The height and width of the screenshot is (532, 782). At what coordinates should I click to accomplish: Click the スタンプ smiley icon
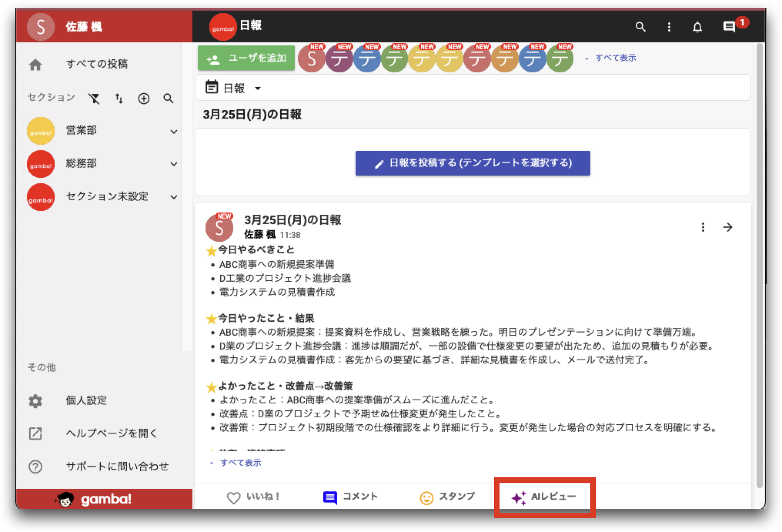(x=426, y=498)
